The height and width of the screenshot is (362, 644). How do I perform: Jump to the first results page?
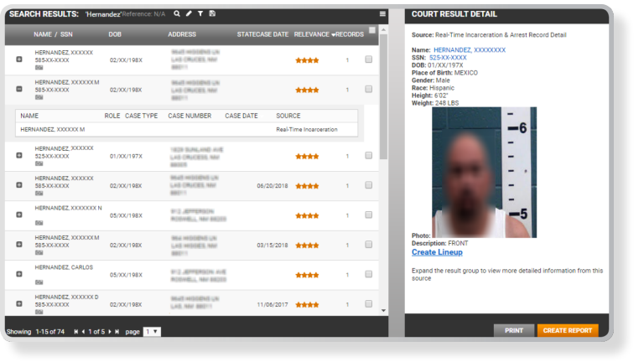pos(75,332)
